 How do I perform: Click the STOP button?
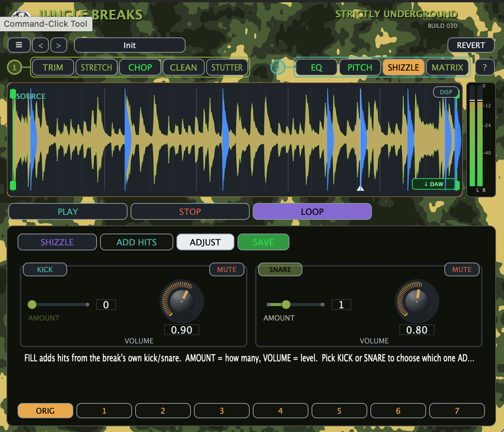[190, 212]
